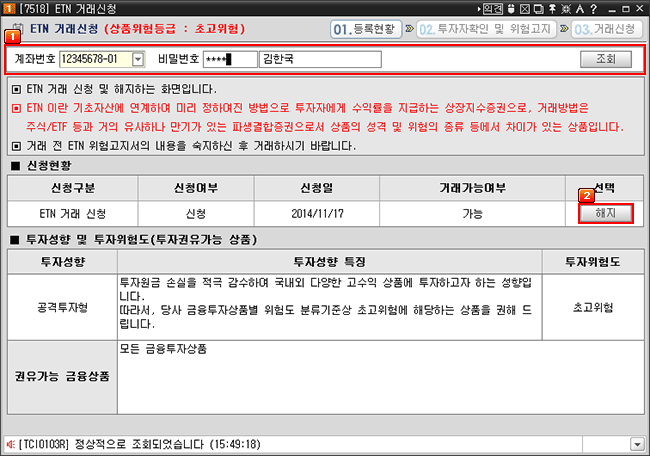Click the 거래가능여부 column header
The image size is (650, 456).
tap(473, 188)
